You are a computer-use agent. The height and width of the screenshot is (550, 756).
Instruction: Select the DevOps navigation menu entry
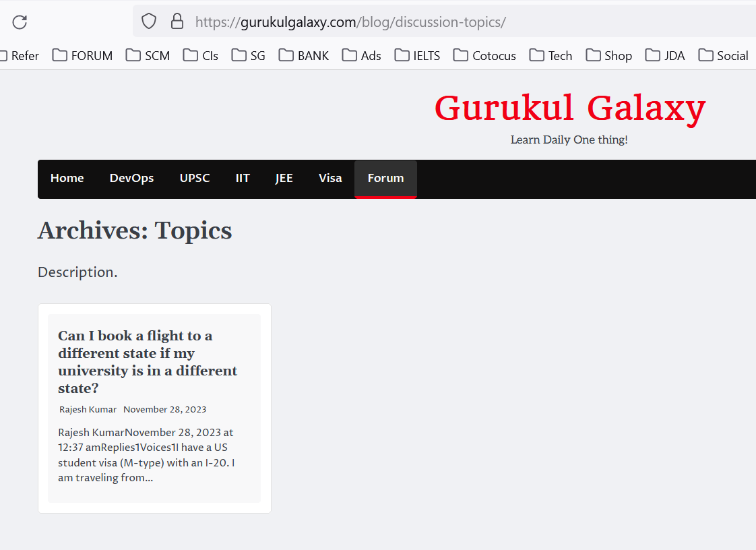click(131, 178)
